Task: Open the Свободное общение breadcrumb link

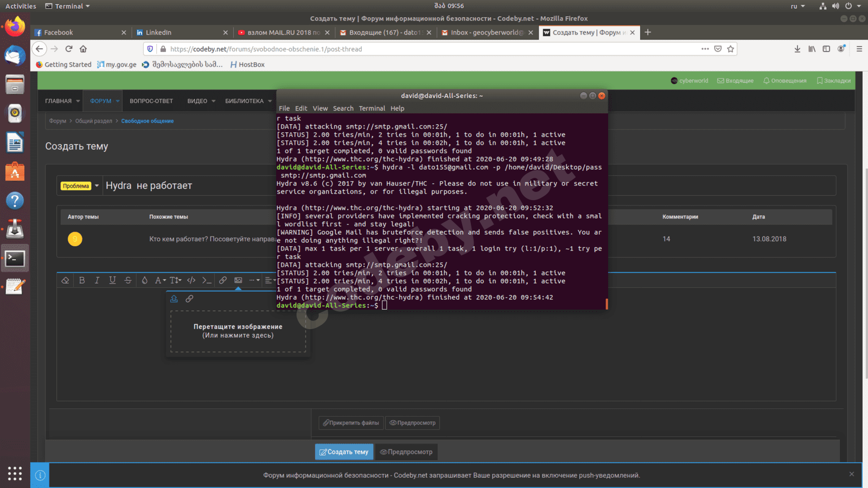Action: [x=147, y=120]
